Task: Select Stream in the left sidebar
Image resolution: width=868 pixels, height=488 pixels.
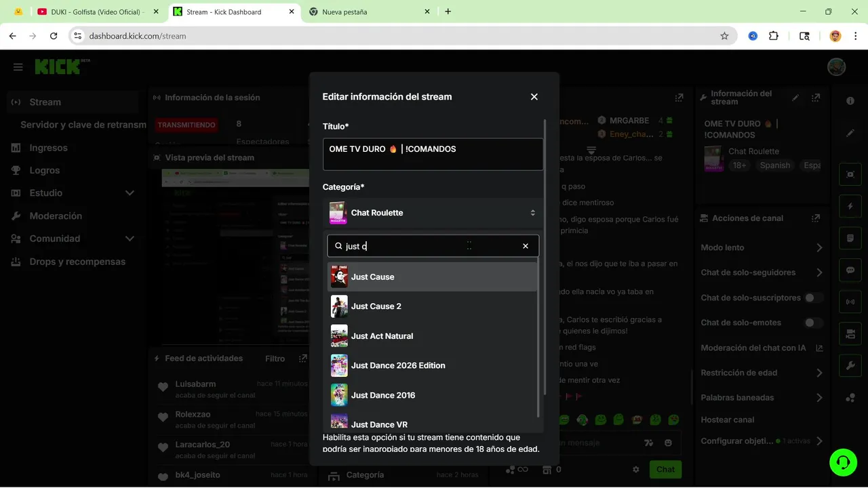Action: click(73, 102)
